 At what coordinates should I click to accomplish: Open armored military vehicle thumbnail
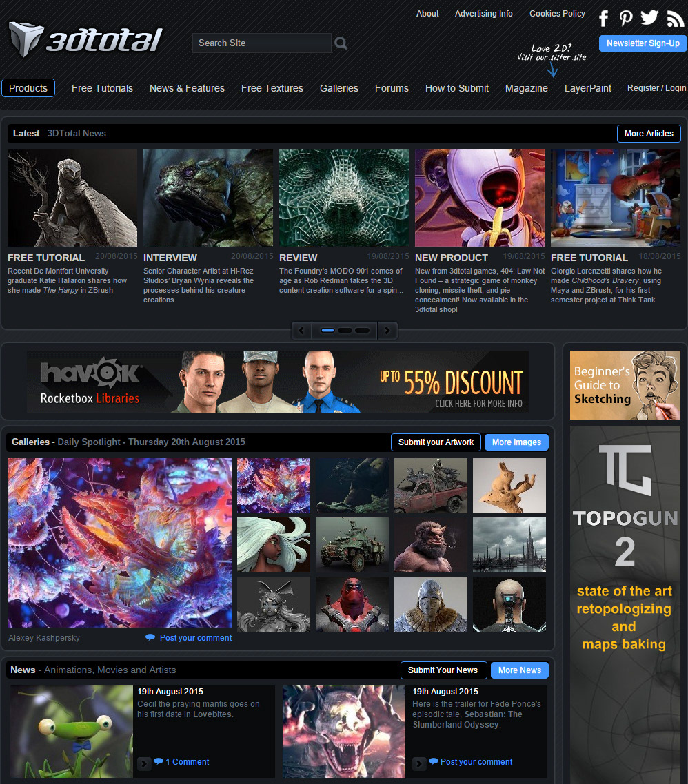click(352, 545)
